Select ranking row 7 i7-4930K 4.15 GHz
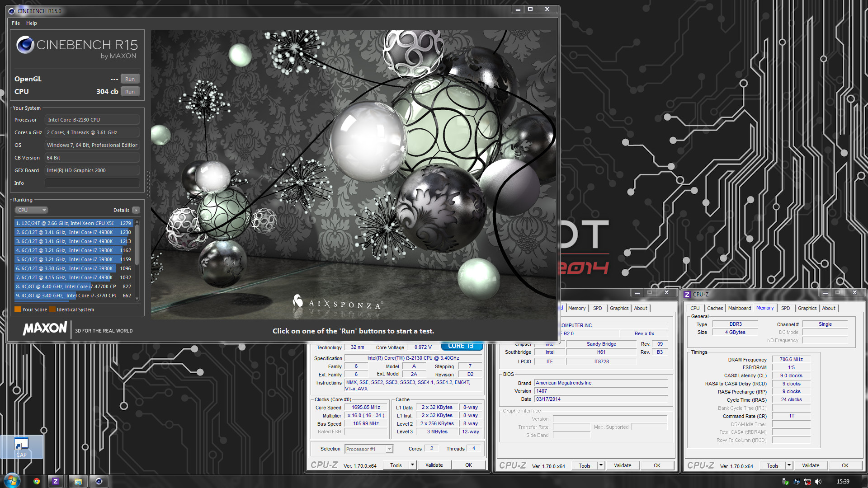Viewport: 868px width, 488px height. coord(74,277)
